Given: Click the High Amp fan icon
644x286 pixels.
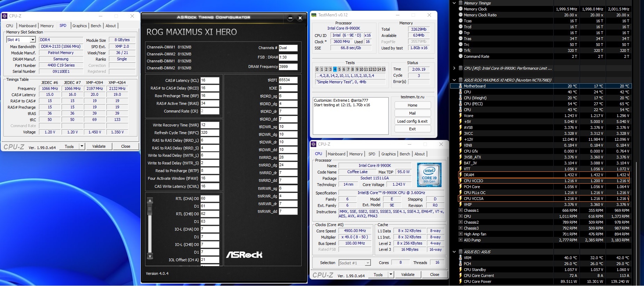Looking at the screenshot, I should pos(461,234).
